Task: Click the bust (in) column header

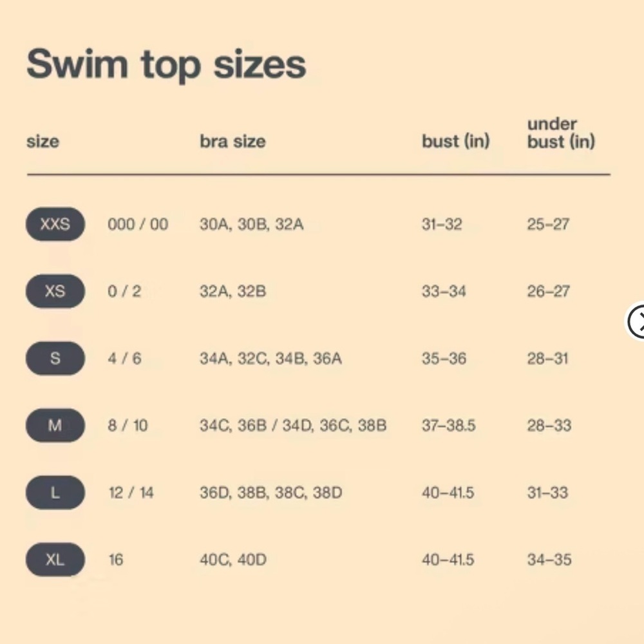Action: pos(456,141)
